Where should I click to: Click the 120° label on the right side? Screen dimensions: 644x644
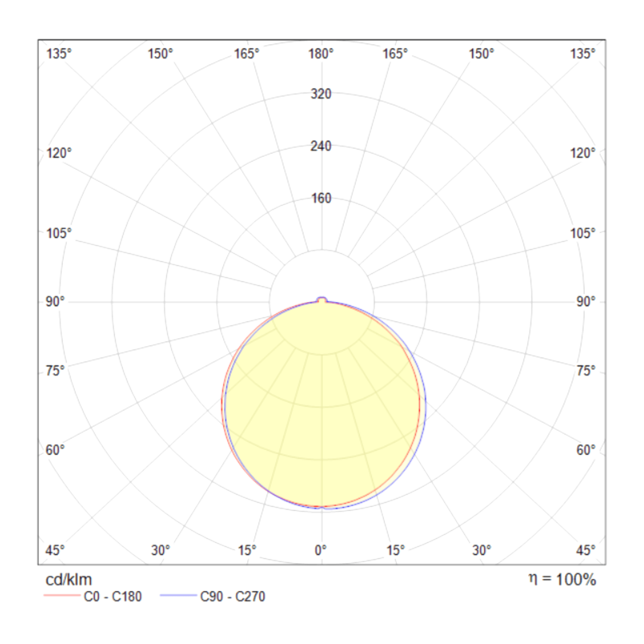[x=583, y=153]
